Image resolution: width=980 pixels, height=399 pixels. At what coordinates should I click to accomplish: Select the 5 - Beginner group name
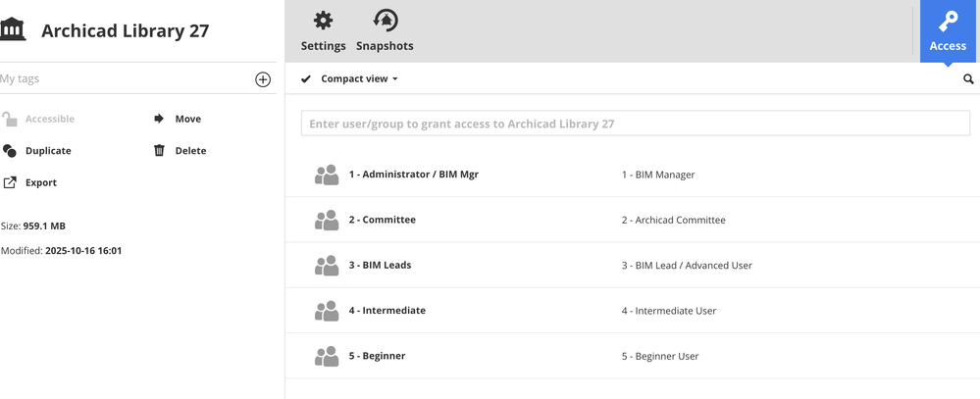click(377, 356)
